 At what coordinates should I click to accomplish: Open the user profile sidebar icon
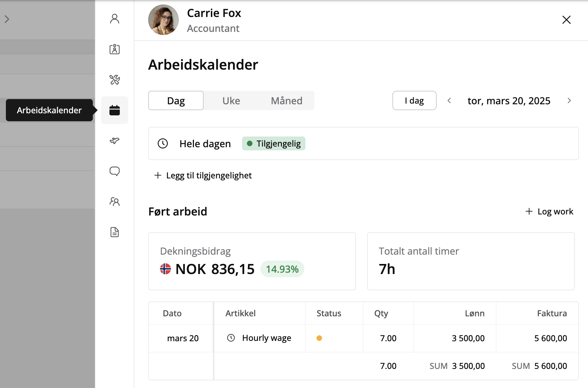[115, 19]
